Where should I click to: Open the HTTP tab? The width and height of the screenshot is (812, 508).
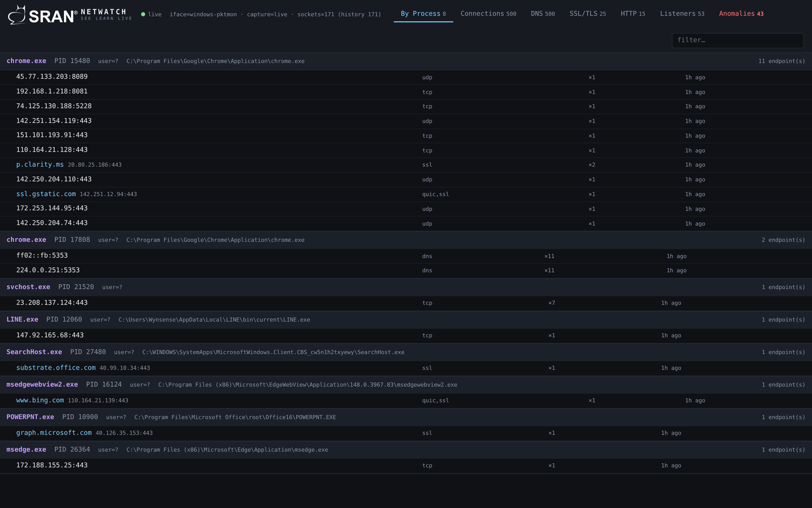(633, 14)
